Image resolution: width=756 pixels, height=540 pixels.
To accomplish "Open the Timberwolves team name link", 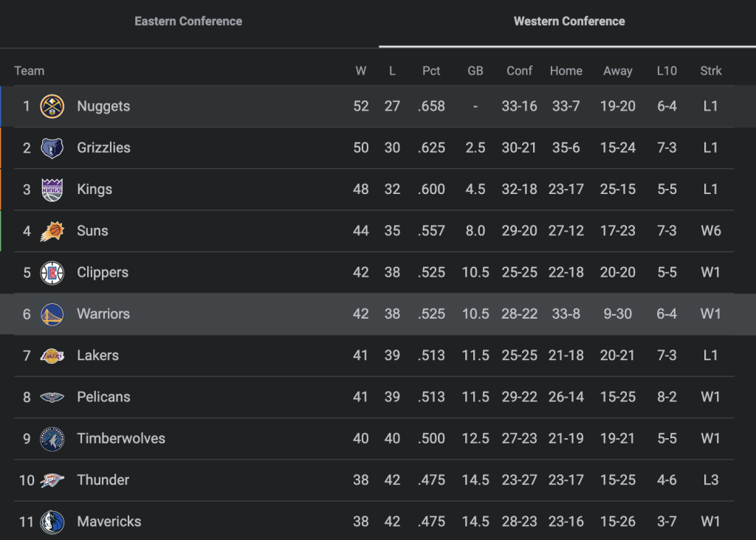I will point(121,438).
